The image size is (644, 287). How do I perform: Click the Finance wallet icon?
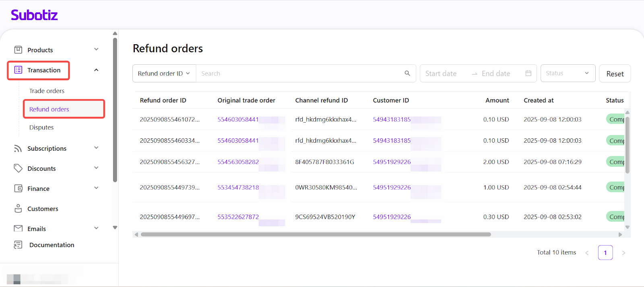tap(18, 189)
